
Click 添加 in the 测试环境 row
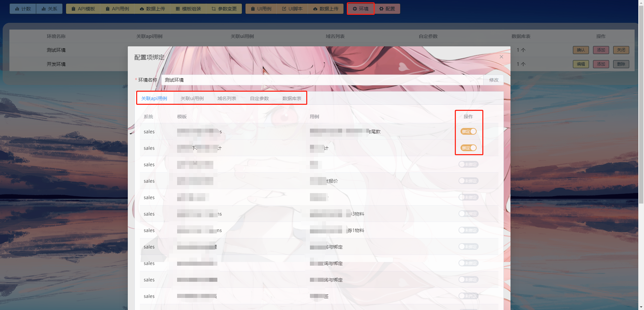coord(601,50)
